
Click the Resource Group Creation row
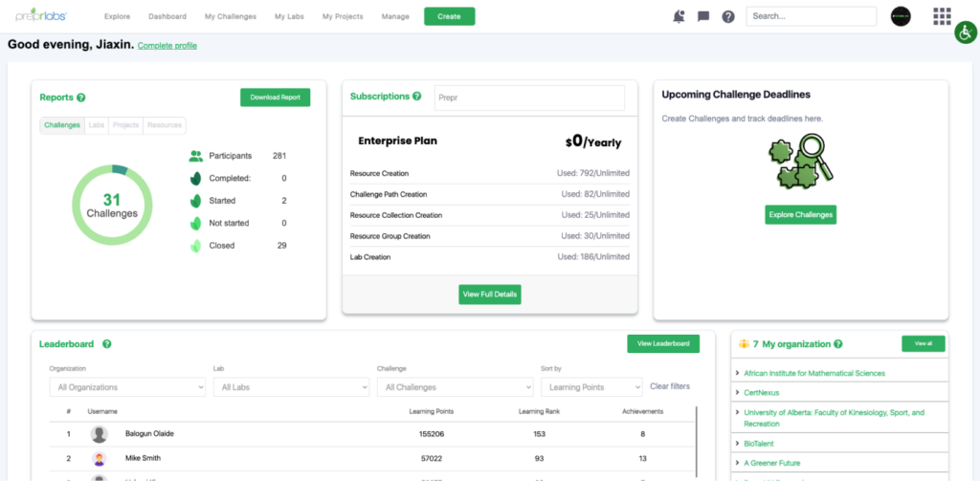point(490,237)
